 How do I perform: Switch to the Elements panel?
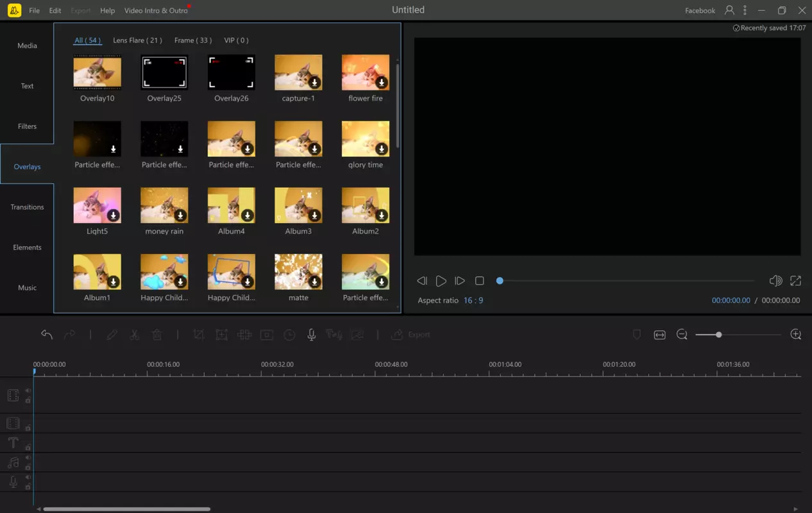(x=27, y=248)
